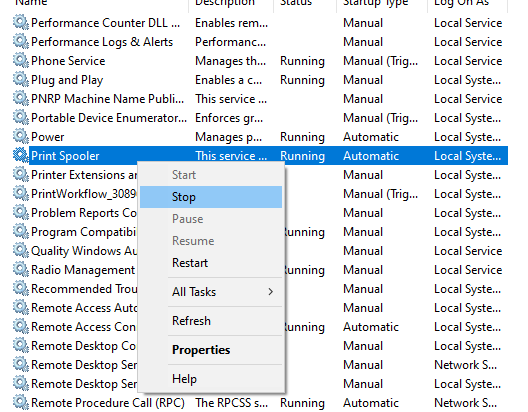Viewport: 528px width, 412px height.
Task: Click the Program Compatibility gear icon
Action: point(21,232)
